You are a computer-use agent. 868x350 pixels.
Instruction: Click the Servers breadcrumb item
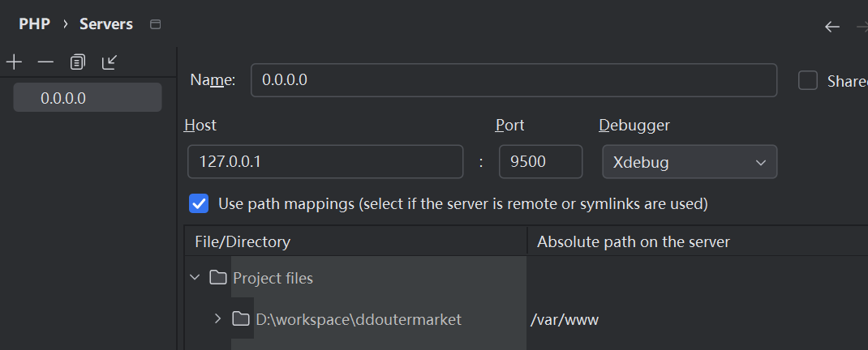[106, 24]
